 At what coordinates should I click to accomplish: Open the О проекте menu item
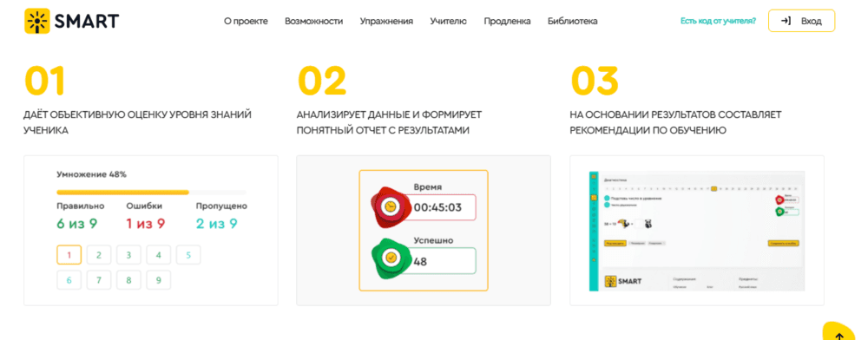(246, 21)
